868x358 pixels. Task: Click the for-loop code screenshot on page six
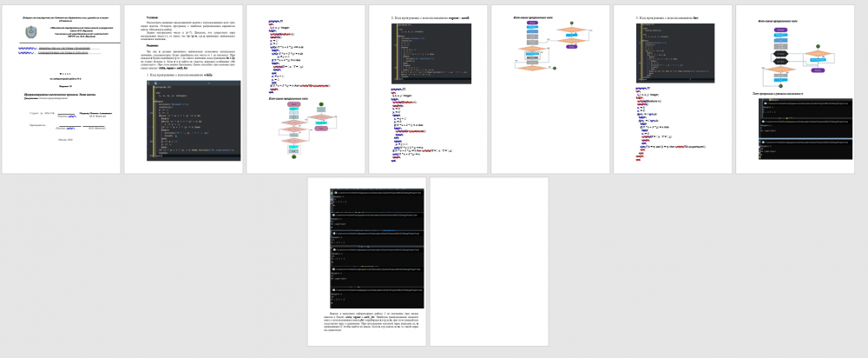(675, 53)
